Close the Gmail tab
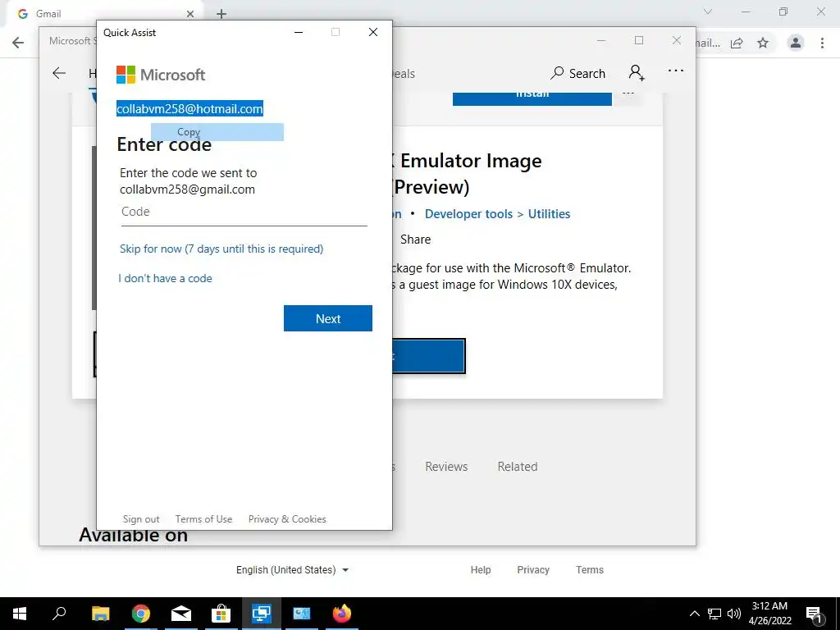 click(190, 14)
